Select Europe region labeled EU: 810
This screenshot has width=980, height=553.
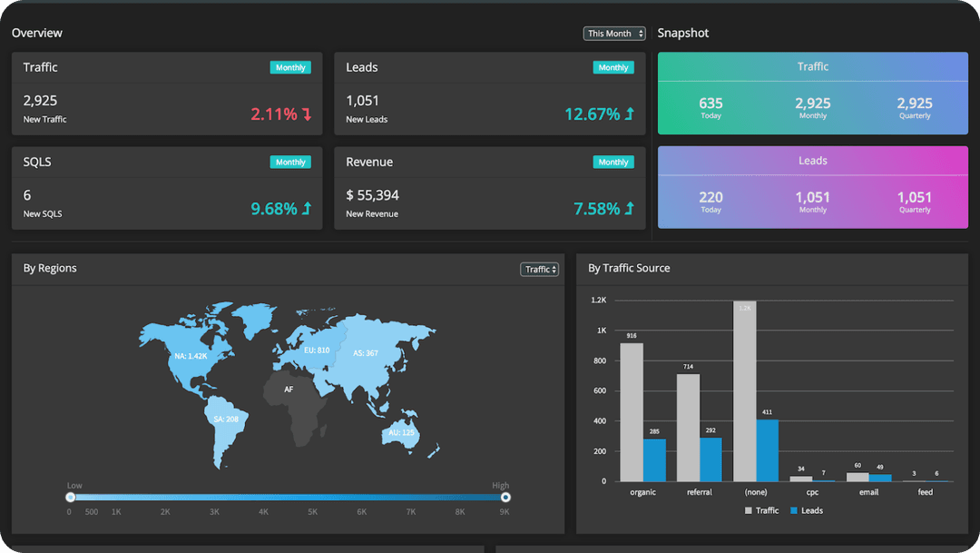(x=317, y=351)
